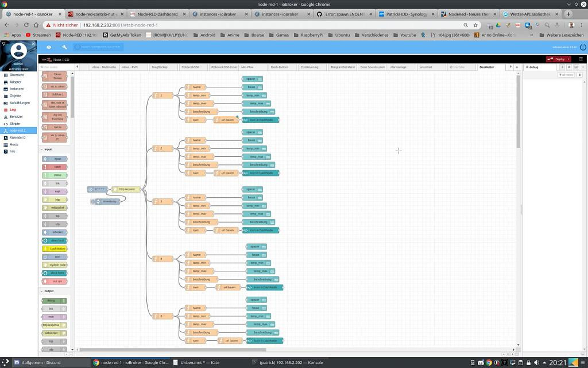The height and width of the screenshot is (368, 588).
Task: Click the timestamp inject node on the canvas
Action: 108,202
